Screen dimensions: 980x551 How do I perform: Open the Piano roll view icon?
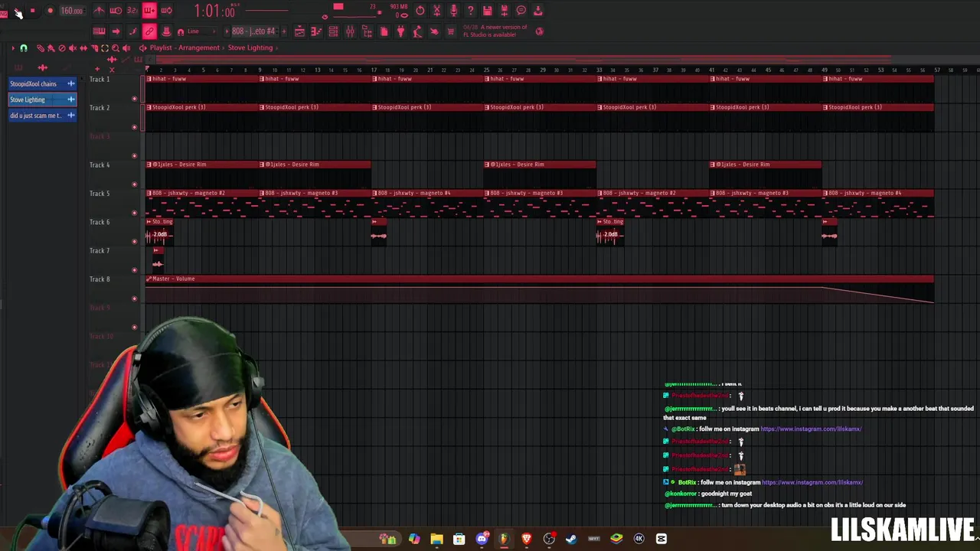(x=316, y=31)
